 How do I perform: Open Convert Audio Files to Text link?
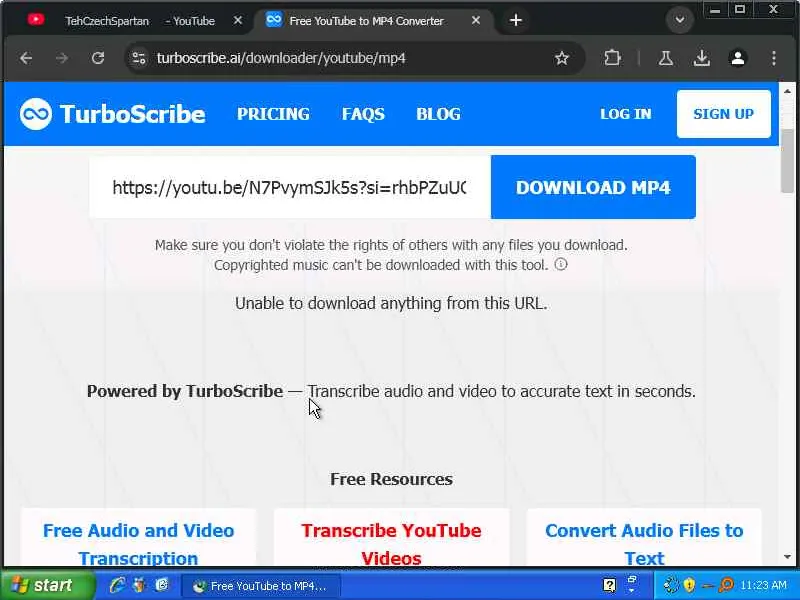pos(644,544)
